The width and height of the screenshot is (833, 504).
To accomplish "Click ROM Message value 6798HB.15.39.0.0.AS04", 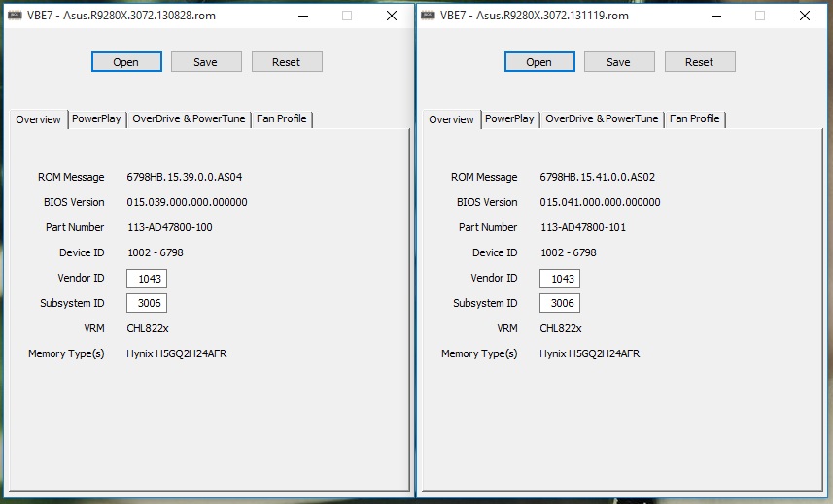I will [185, 177].
